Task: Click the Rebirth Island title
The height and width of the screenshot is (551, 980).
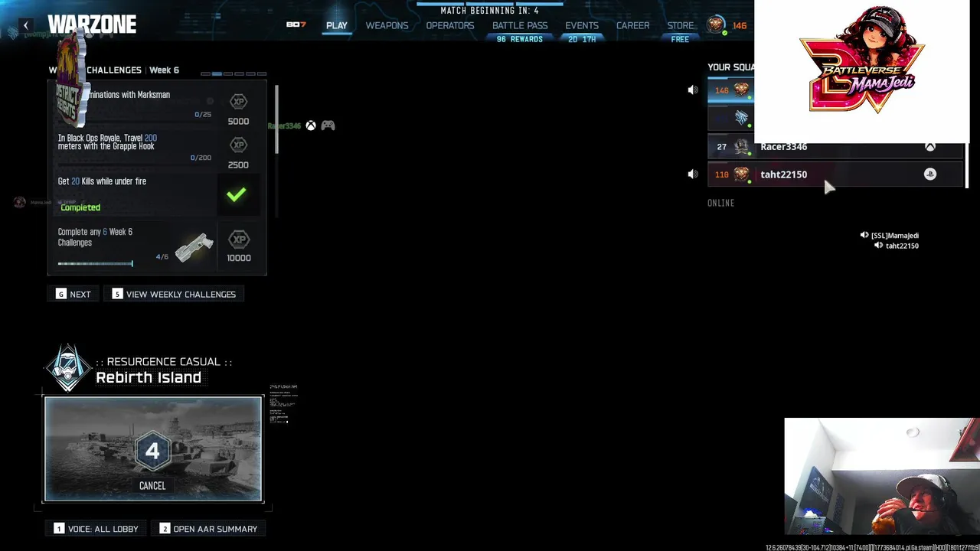Action: tap(149, 377)
